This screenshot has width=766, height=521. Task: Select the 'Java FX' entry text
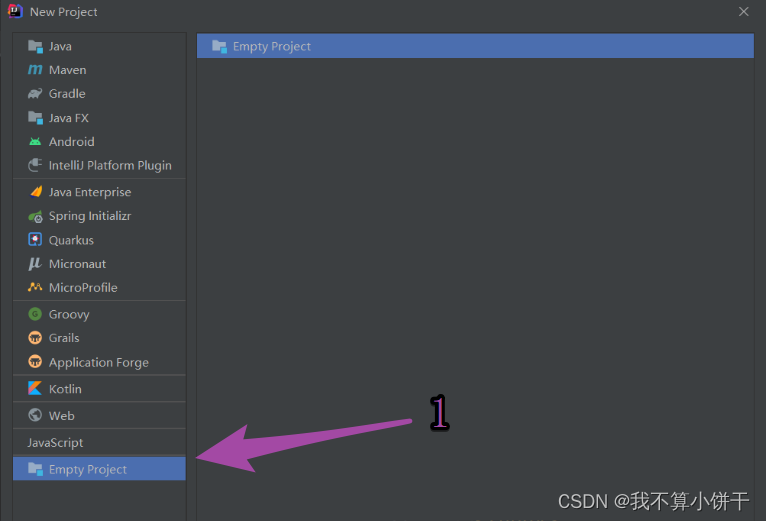pyautogui.click(x=69, y=118)
